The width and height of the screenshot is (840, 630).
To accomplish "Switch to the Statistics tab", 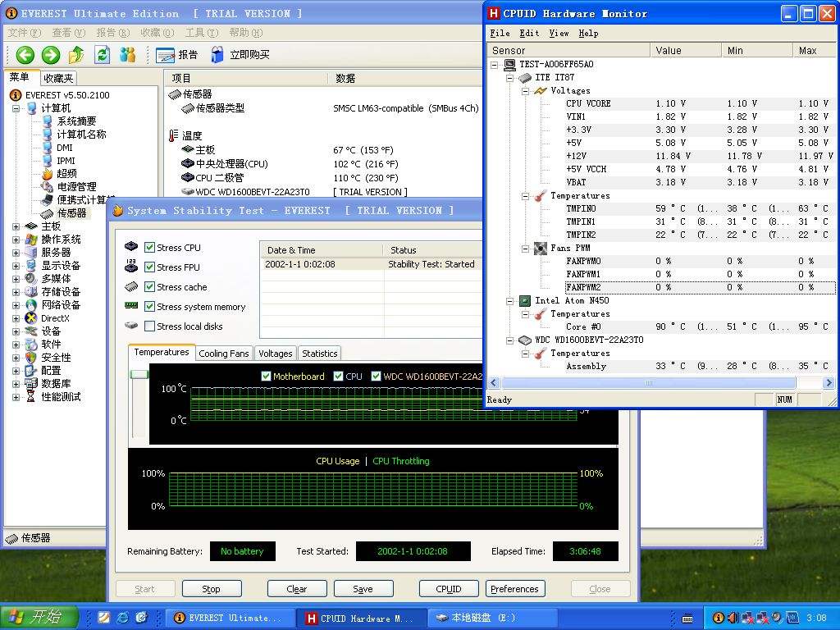I will (x=319, y=354).
